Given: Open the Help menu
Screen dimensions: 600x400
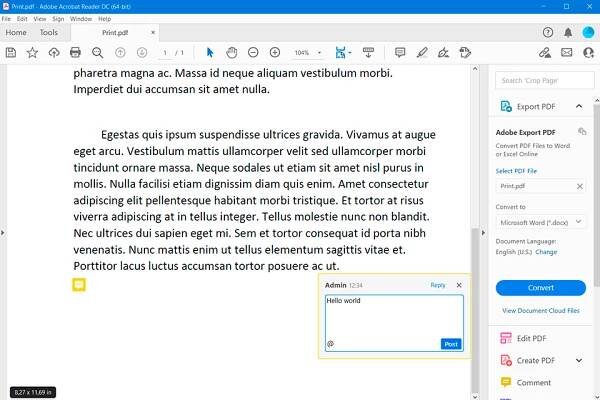Looking at the screenshot, I should (104, 19).
